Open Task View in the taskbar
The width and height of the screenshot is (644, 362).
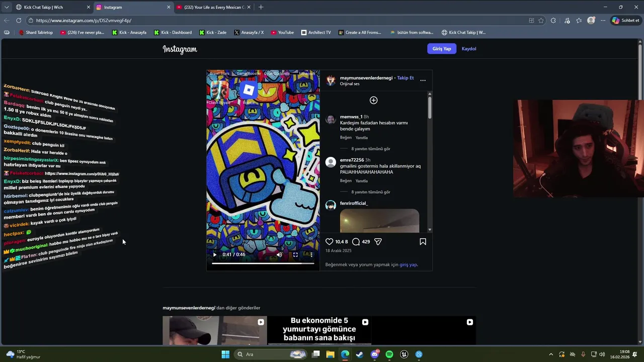316,354
